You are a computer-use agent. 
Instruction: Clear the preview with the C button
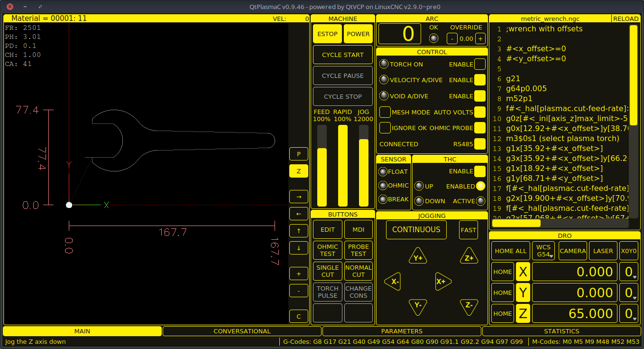pyautogui.click(x=299, y=316)
